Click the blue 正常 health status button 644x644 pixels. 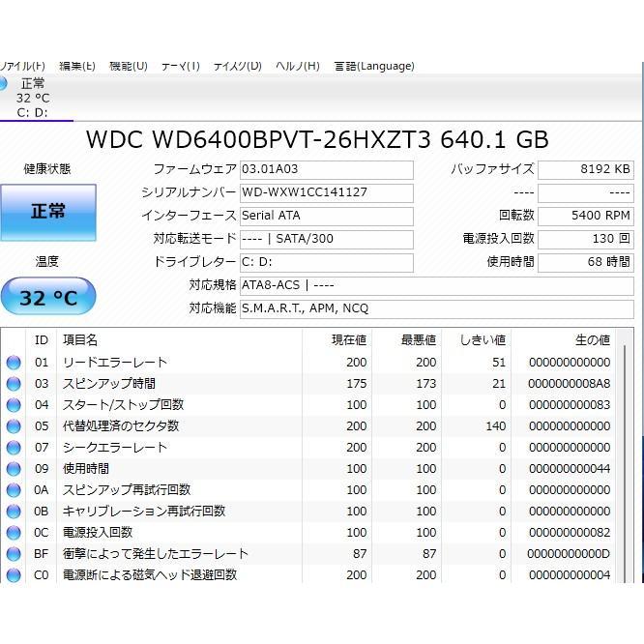click(x=48, y=212)
